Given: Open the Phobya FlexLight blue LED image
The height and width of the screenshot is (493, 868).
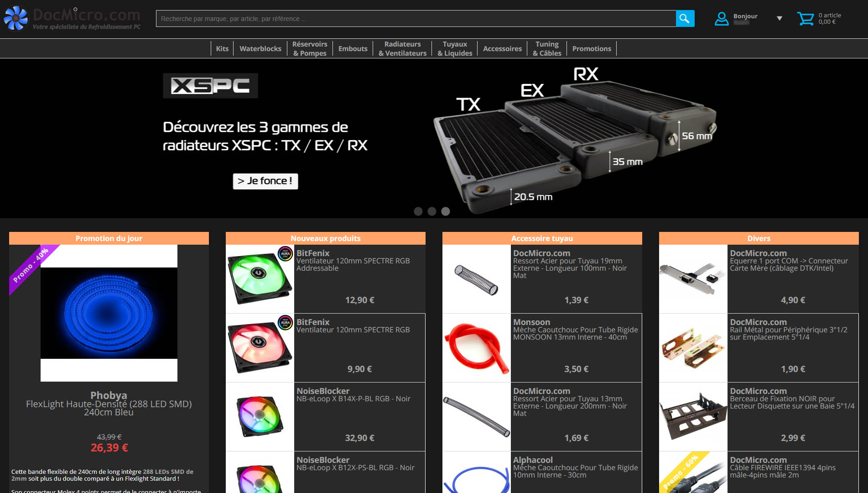Looking at the screenshot, I should (109, 313).
